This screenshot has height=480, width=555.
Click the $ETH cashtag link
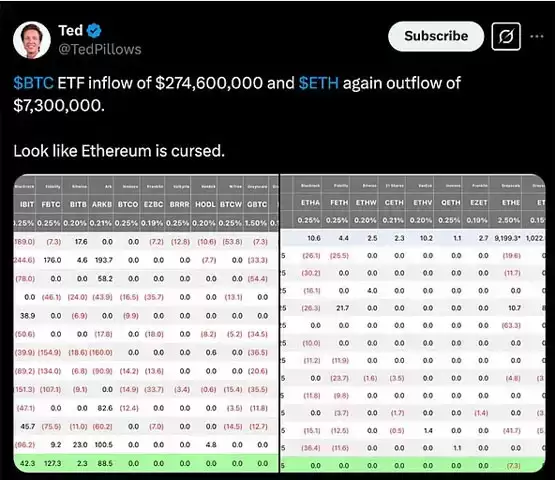[x=319, y=83]
